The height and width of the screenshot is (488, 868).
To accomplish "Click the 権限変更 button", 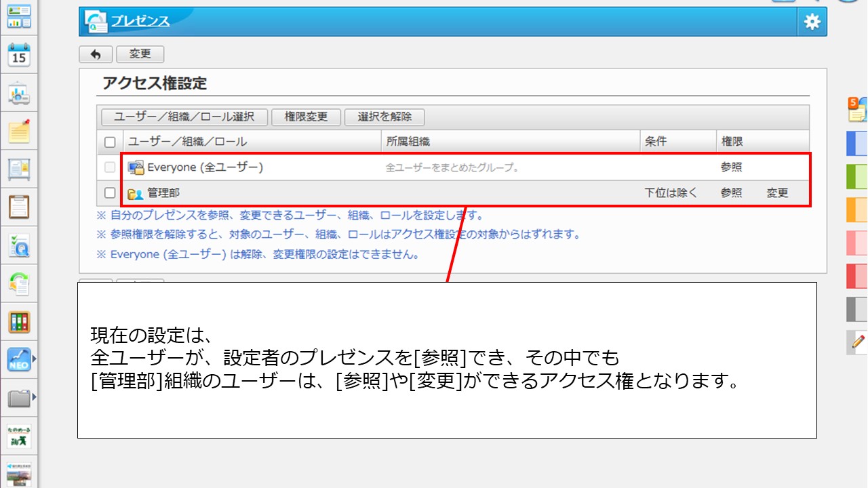I will pos(306,117).
